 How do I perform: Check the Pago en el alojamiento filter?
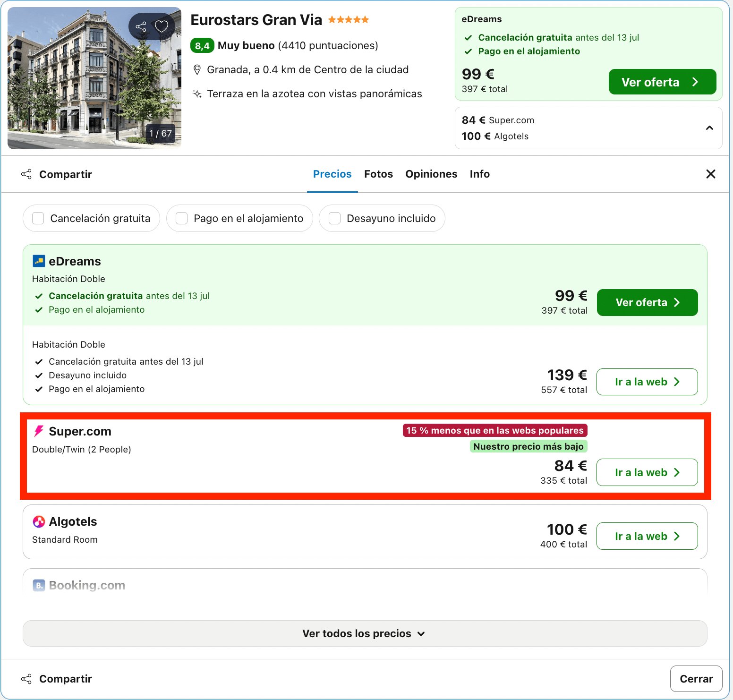pos(239,218)
